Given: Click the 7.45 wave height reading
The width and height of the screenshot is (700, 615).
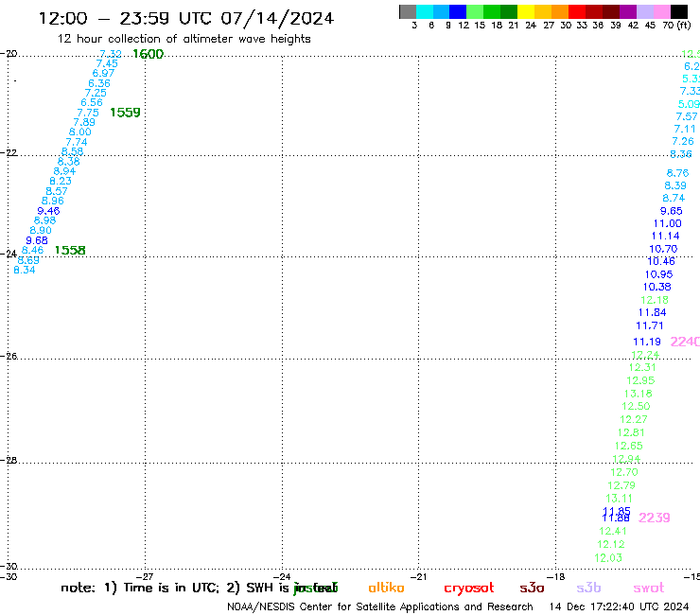Looking at the screenshot, I should point(107,64).
